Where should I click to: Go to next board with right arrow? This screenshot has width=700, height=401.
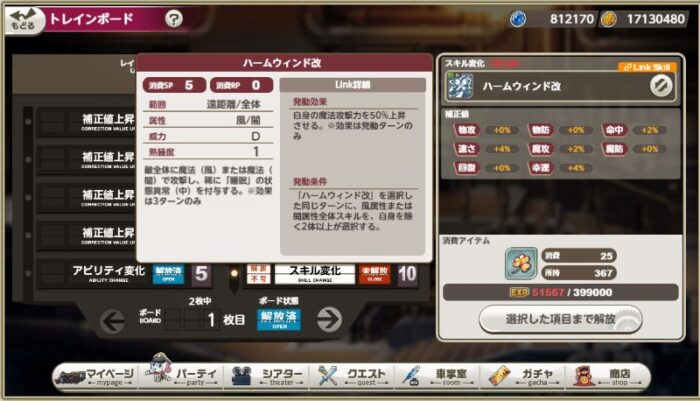pos(329,320)
